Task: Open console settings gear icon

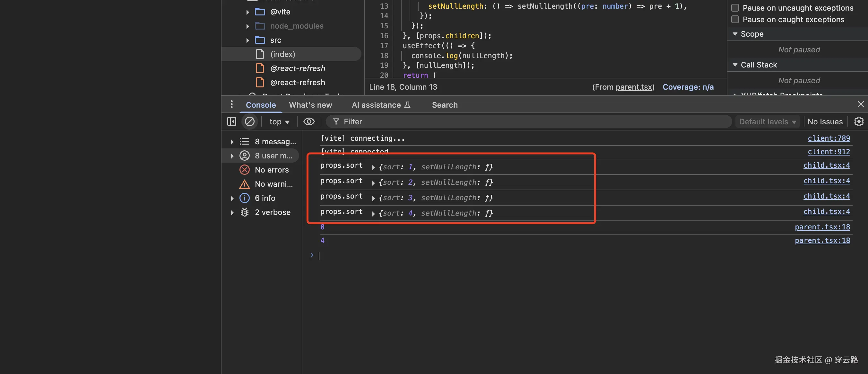Action: (859, 121)
